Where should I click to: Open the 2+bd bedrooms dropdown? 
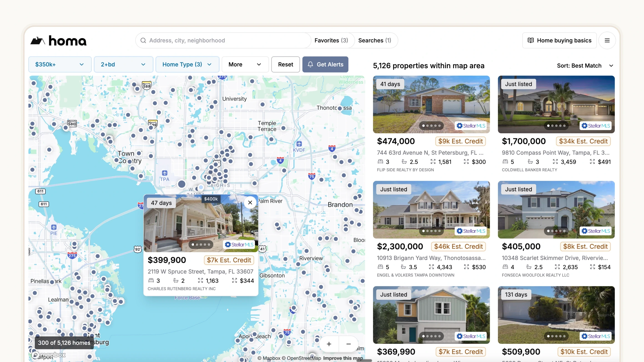click(123, 65)
